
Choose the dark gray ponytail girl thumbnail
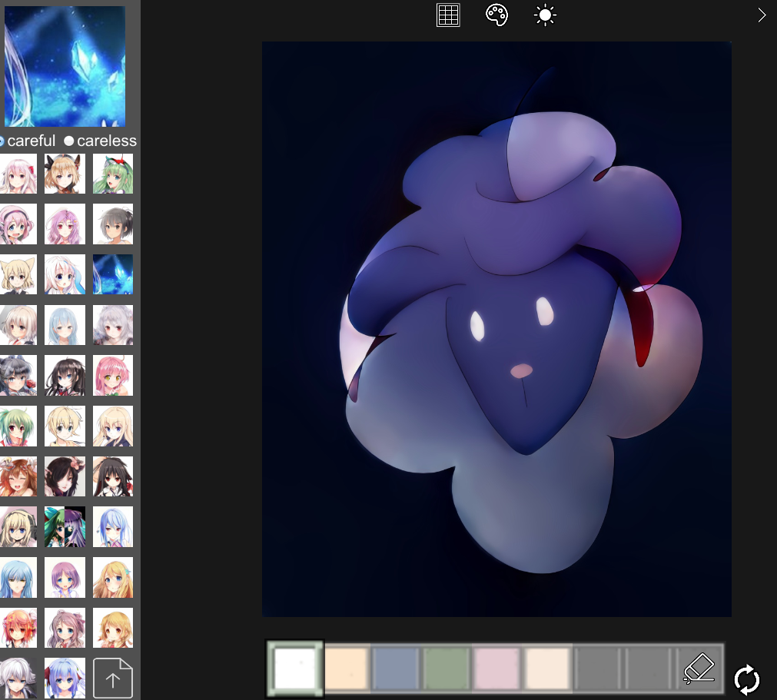click(113, 224)
